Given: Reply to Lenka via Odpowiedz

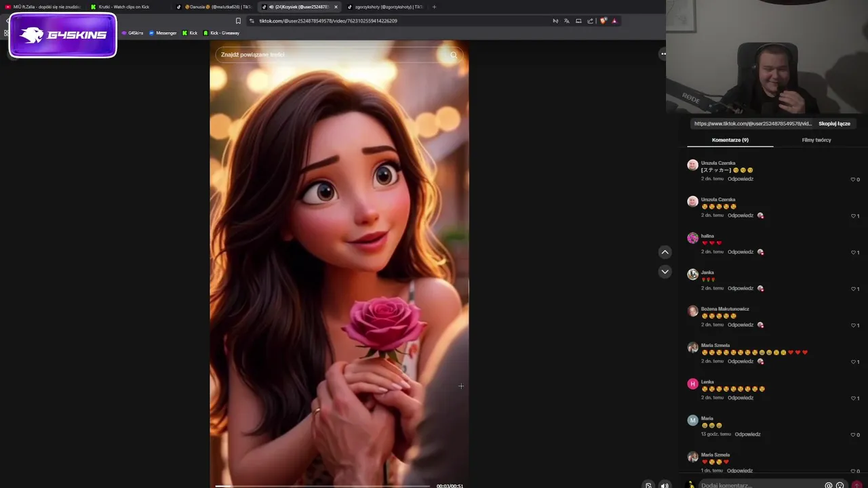Looking at the screenshot, I should pyautogui.click(x=741, y=398).
